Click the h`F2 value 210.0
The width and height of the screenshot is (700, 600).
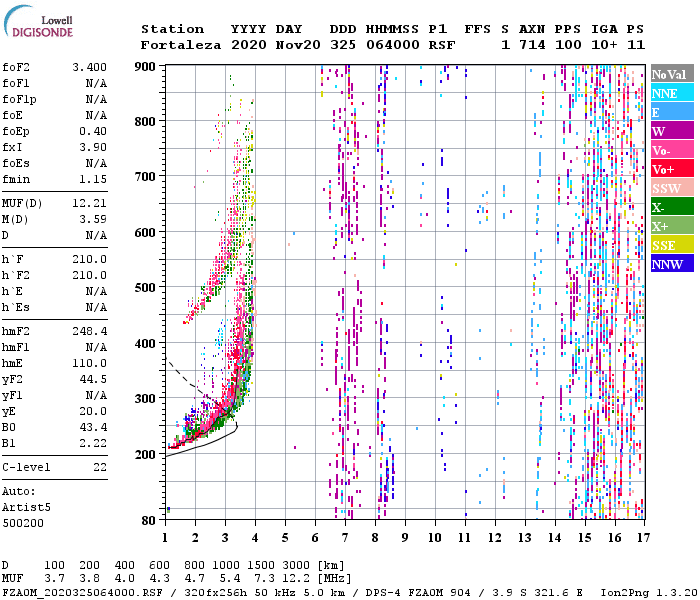click(90, 275)
